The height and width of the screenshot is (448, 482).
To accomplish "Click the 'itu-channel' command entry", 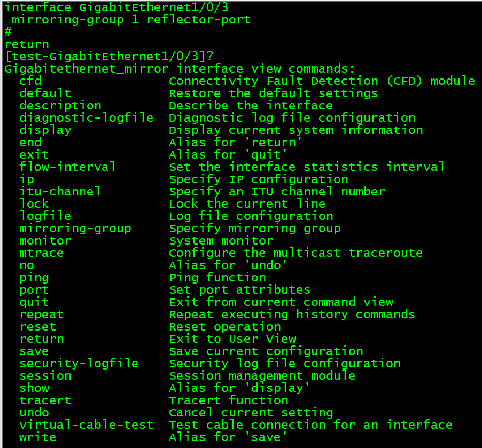I will [x=60, y=192].
